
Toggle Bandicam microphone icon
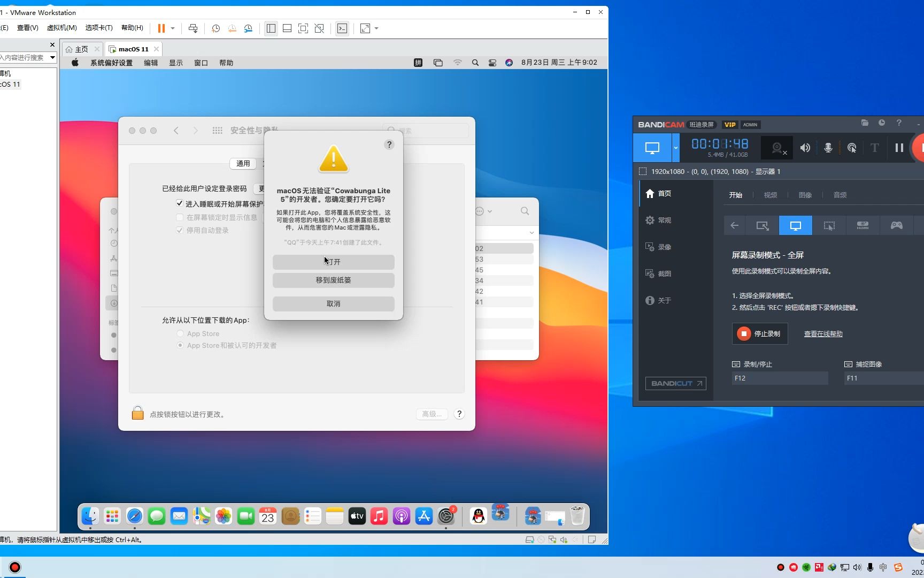point(828,148)
